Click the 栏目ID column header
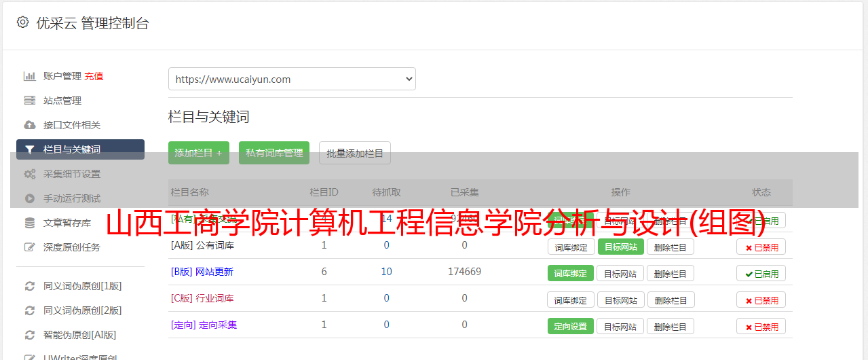 (324, 192)
